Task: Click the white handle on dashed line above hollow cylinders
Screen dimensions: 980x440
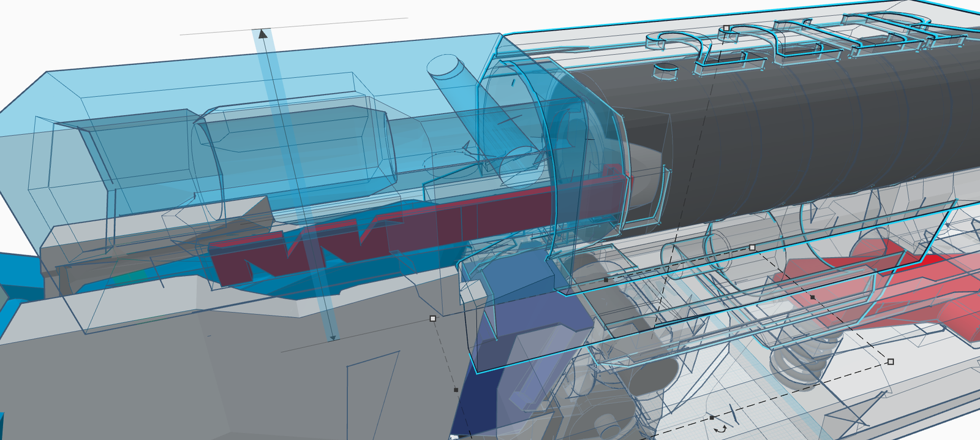Action: click(752, 248)
